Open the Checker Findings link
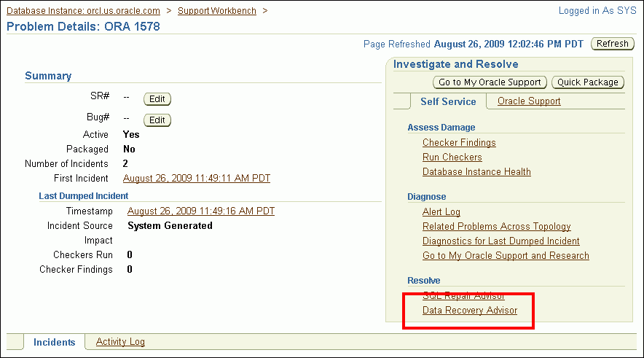644x358 pixels. point(459,143)
